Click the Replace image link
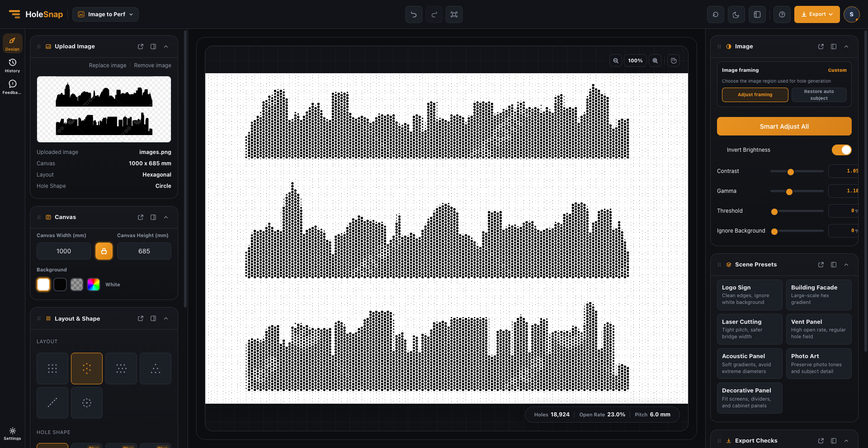Viewport: 868px width, 448px height. click(108, 65)
